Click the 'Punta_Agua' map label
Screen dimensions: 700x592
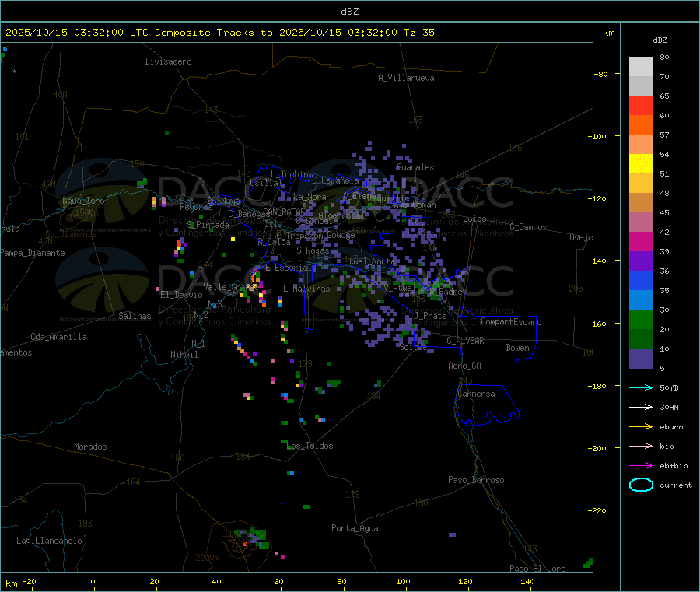(355, 528)
